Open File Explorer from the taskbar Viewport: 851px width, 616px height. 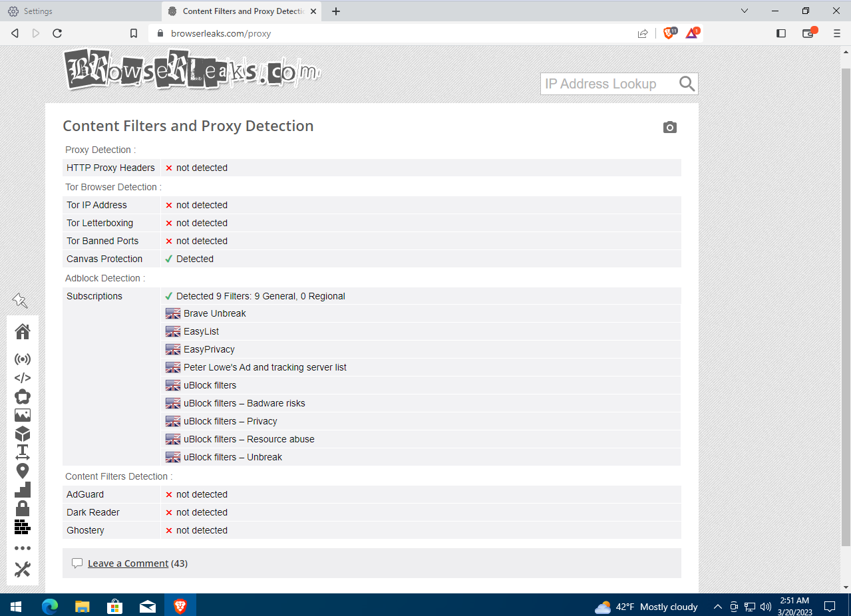tap(83, 606)
